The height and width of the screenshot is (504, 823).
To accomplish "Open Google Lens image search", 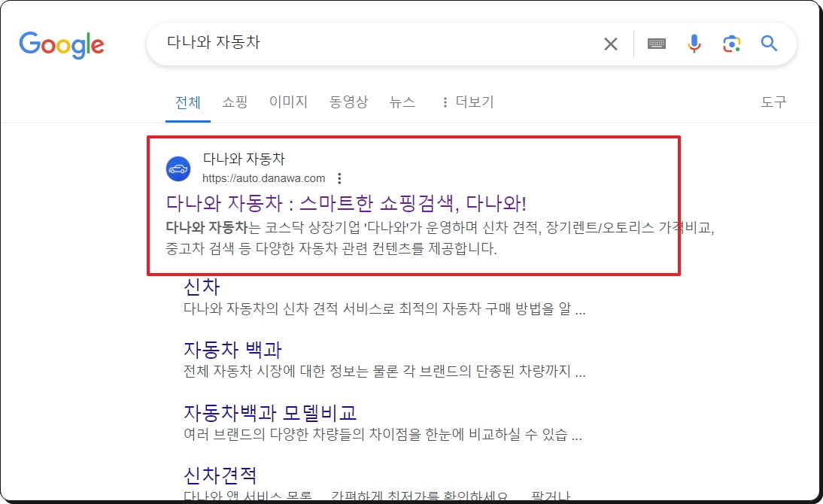I will 731,44.
